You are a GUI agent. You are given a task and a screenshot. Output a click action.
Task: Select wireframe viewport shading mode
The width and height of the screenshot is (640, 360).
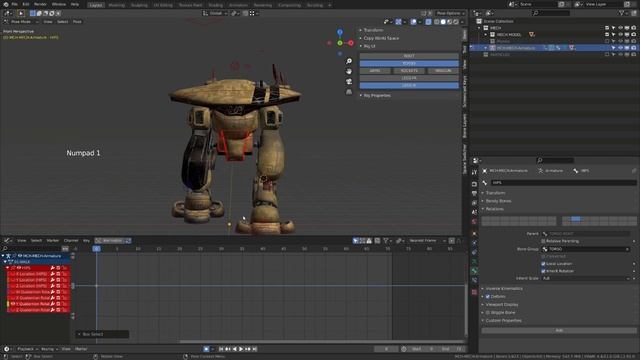tap(437, 22)
